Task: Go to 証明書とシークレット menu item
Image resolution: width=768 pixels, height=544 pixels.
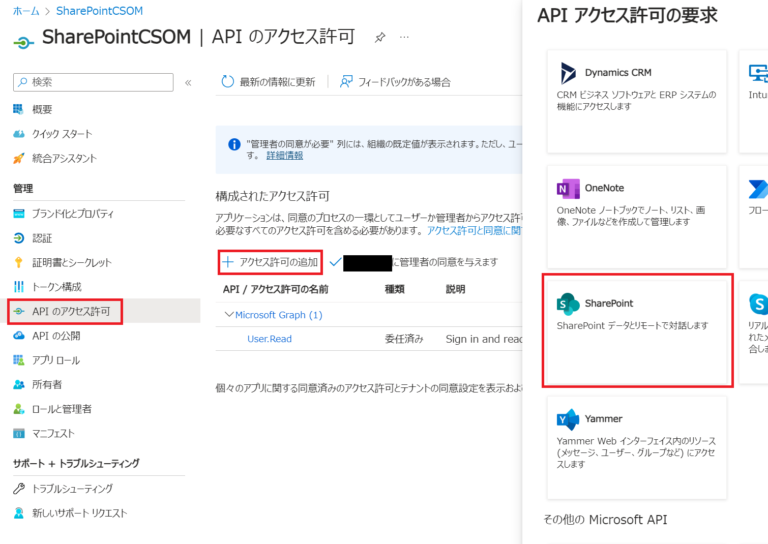Action: point(71,263)
